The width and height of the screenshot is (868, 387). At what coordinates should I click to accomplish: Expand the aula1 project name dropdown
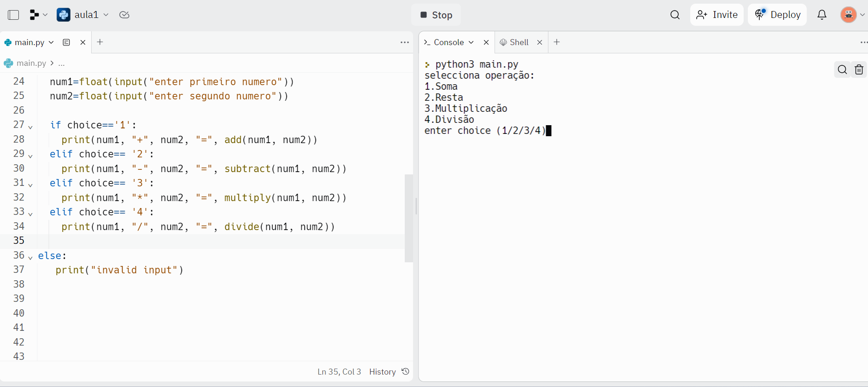(x=106, y=15)
